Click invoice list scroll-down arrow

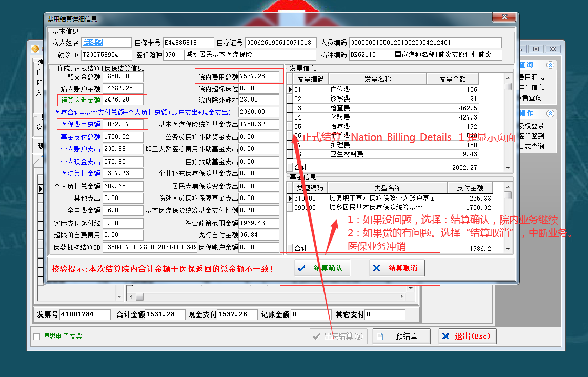pos(508,168)
